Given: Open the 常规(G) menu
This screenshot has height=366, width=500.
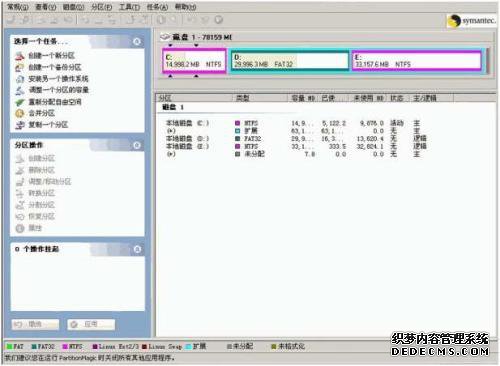Looking at the screenshot, I should pos(18,7).
